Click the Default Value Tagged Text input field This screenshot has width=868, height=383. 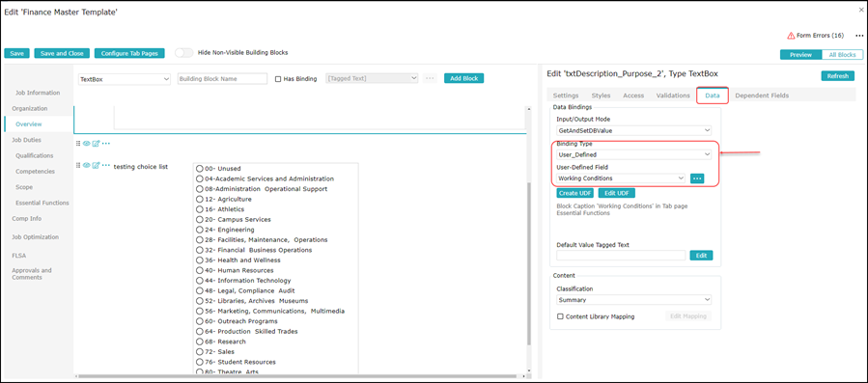pos(621,255)
